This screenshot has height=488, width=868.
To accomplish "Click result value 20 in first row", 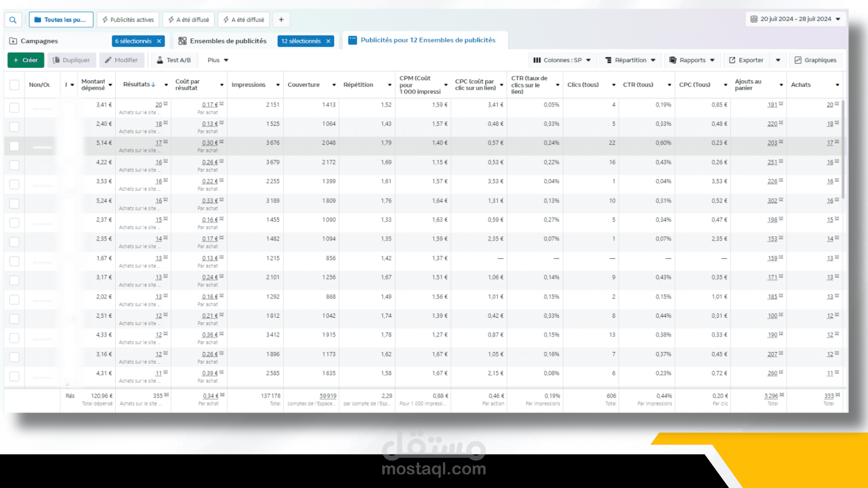I will tap(159, 105).
